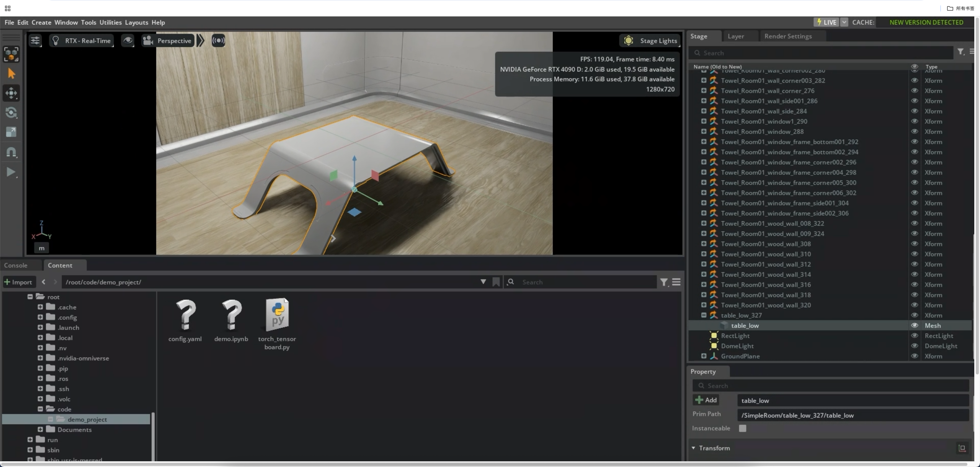The image size is (980, 467).
Task: Open the File menu
Action: 9,22
